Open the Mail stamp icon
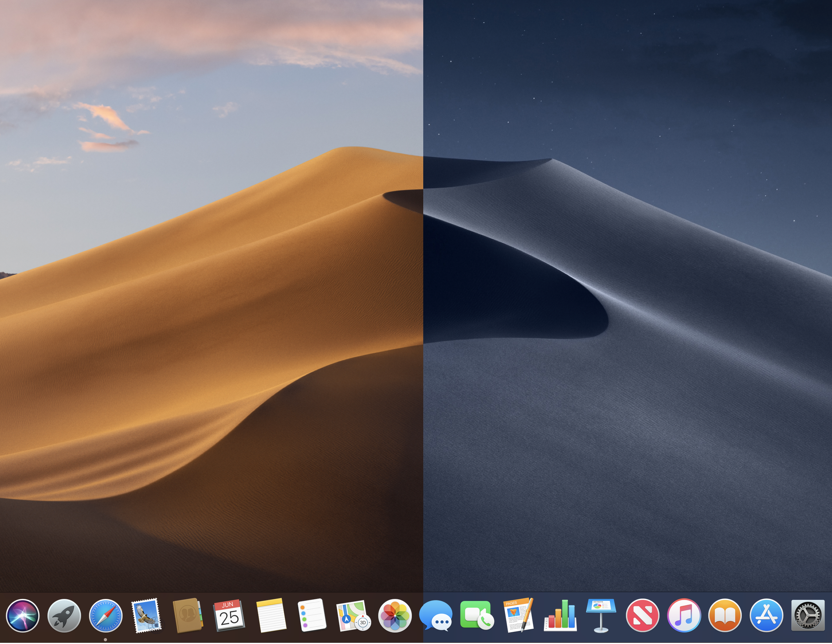832x644 pixels. point(147,616)
